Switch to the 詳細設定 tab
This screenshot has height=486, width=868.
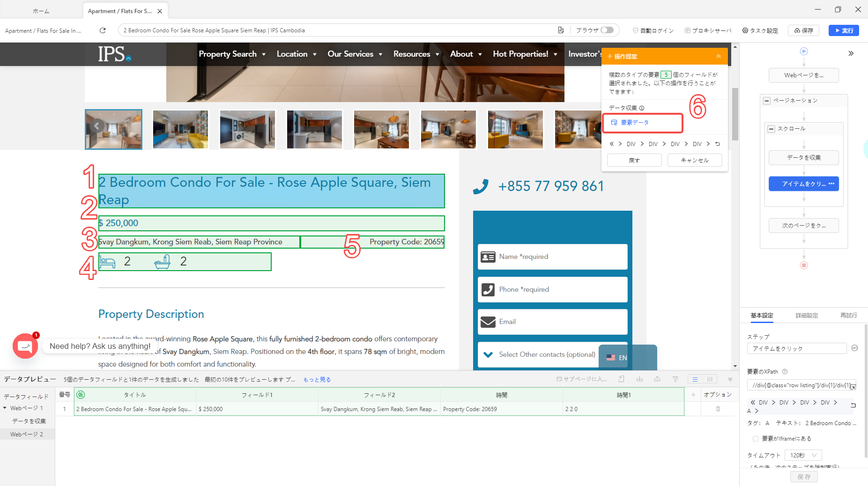(807, 316)
